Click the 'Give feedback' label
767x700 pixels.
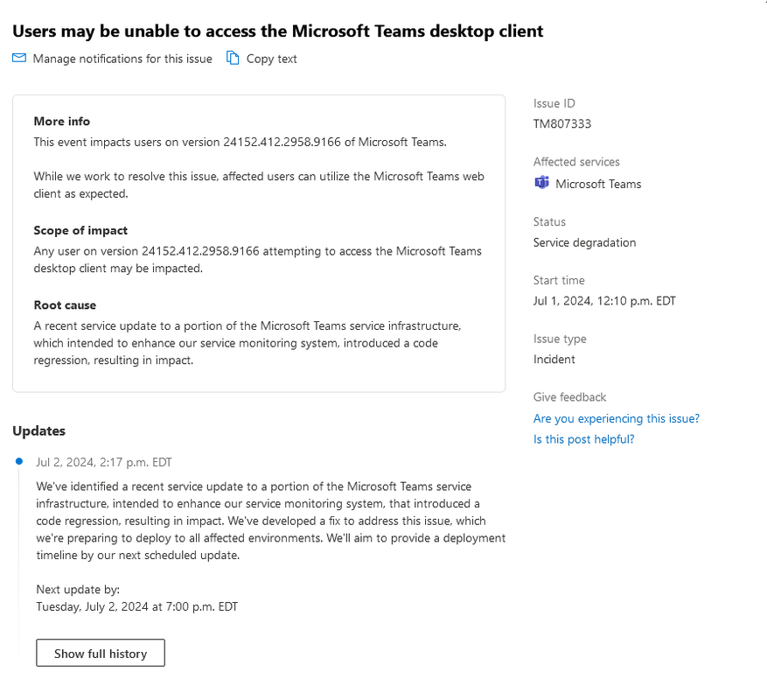569,397
